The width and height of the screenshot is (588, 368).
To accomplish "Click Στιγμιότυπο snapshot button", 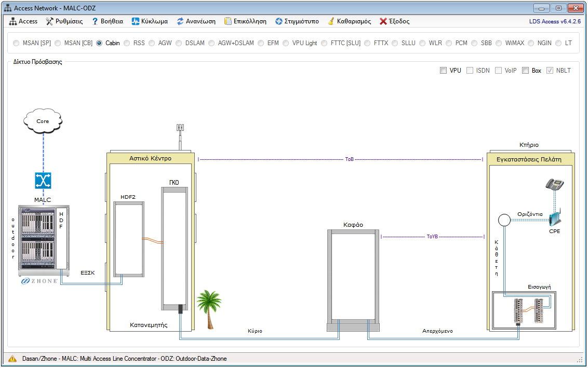I will click(297, 21).
